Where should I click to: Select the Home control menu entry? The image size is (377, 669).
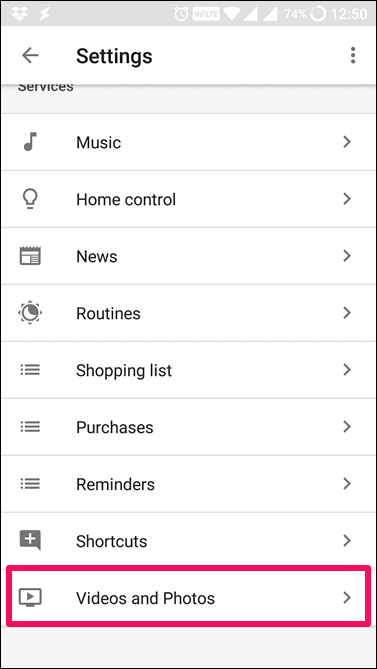[x=188, y=199]
